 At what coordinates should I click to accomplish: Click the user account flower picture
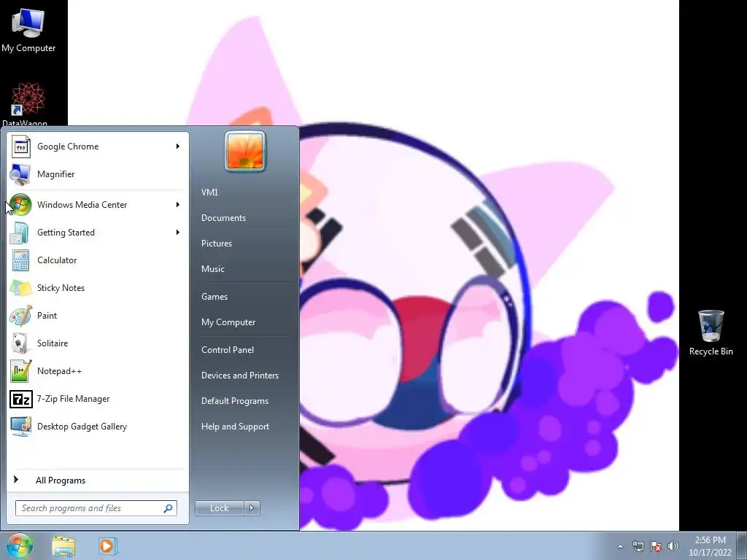pyautogui.click(x=245, y=151)
